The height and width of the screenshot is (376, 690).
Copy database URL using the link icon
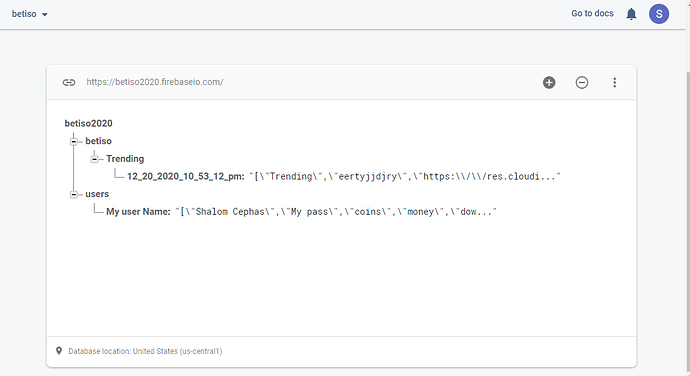tap(69, 82)
